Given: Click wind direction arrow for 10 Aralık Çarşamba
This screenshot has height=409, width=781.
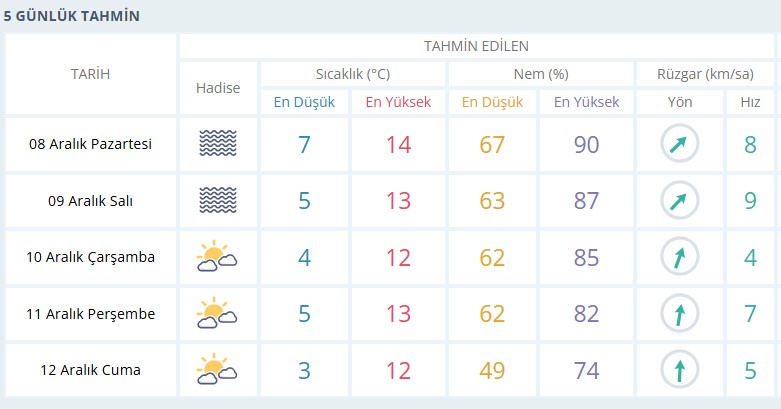Looking at the screenshot, I should coord(679,257).
